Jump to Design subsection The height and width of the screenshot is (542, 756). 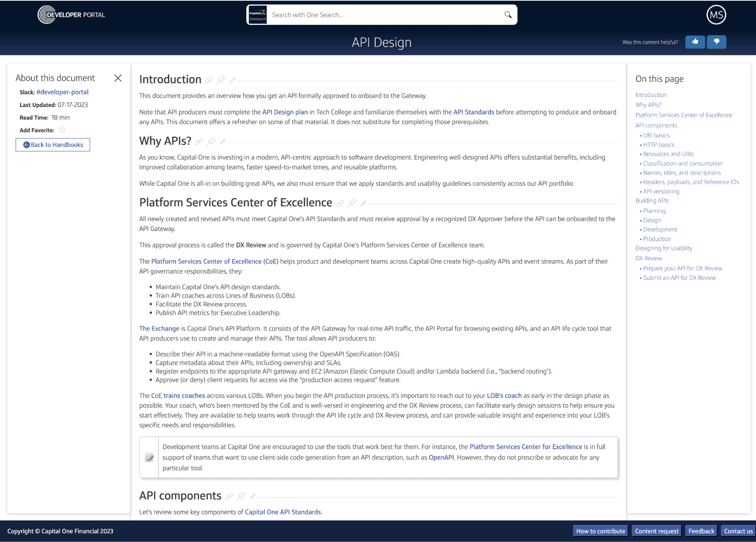click(x=652, y=220)
